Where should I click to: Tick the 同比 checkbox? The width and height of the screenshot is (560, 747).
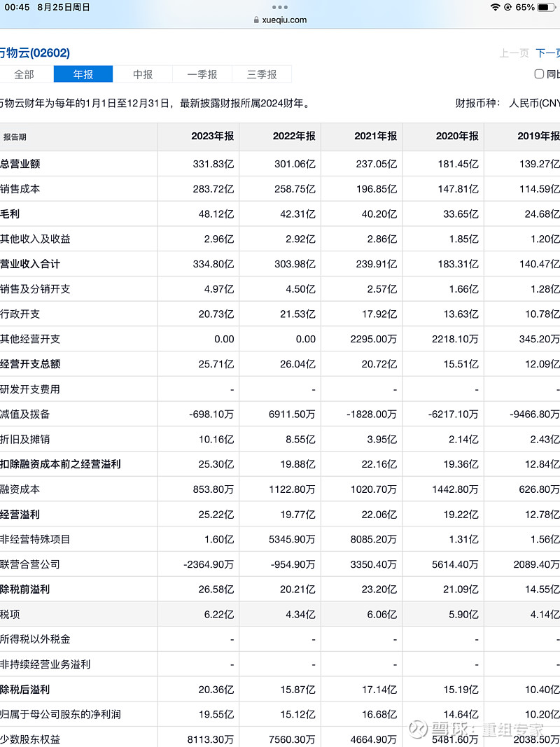click(x=539, y=74)
